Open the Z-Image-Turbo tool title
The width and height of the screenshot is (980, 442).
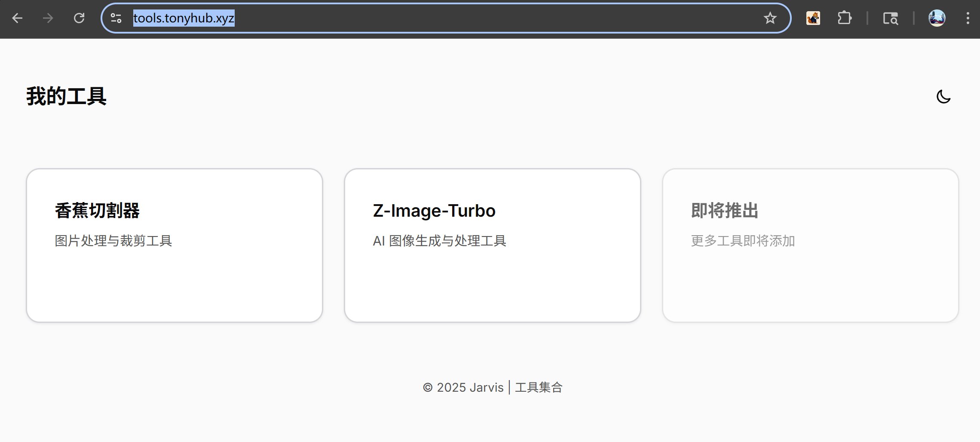pyautogui.click(x=434, y=211)
